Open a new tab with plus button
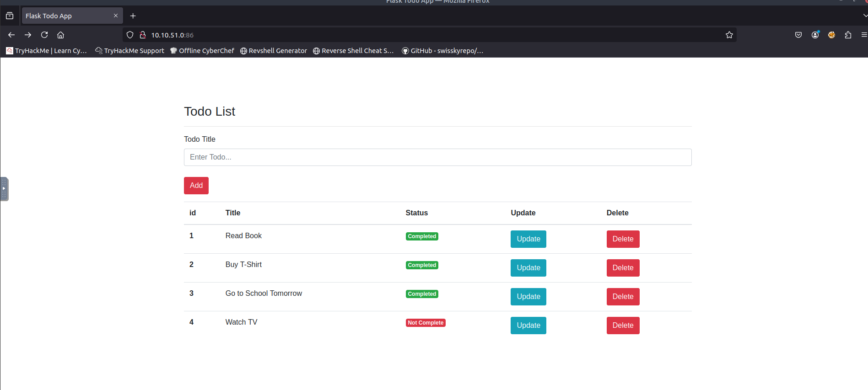The height and width of the screenshot is (390, 868). [x=133, y=16]
